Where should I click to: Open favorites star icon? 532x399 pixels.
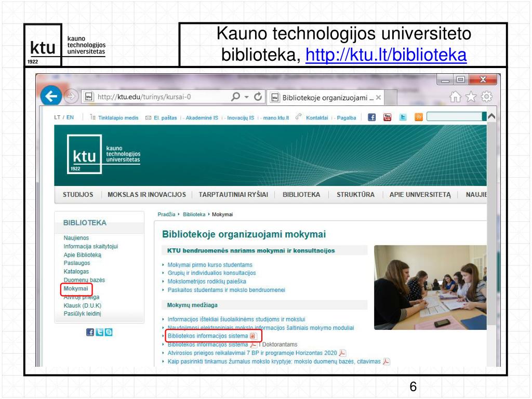tap(471, 97)
